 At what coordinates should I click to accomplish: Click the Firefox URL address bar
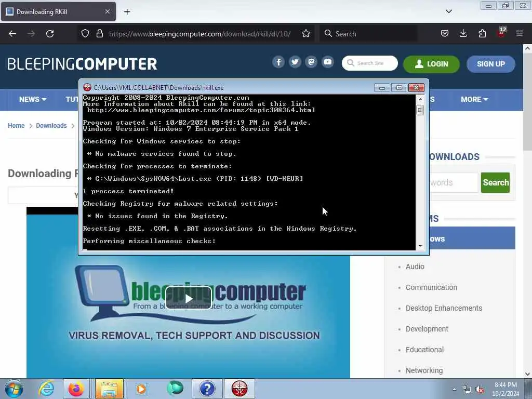point(199,34)
